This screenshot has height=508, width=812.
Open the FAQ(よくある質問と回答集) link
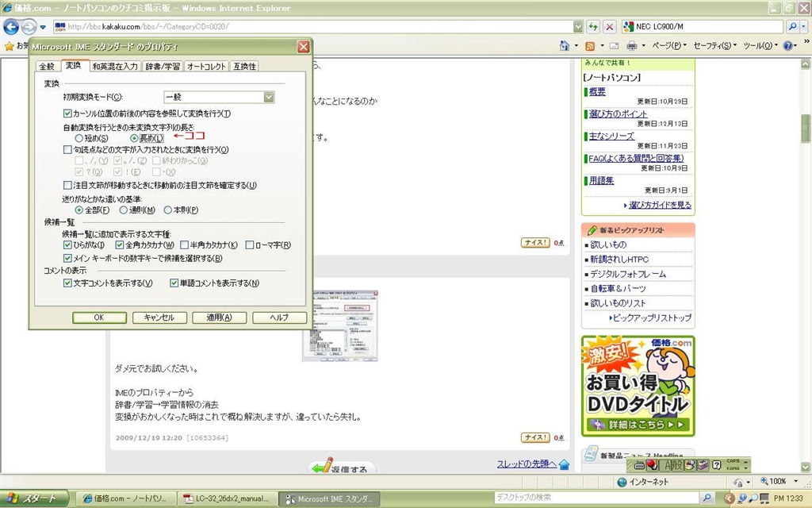[636, 158]
